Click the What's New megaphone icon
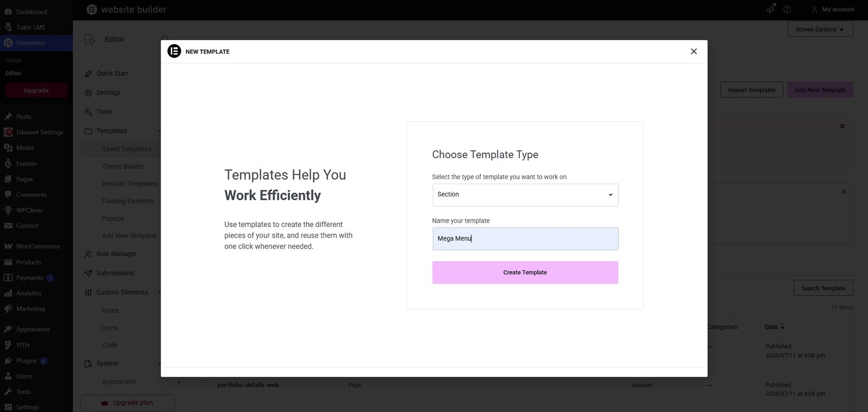 pyautogui.click(x=770, y=9)
